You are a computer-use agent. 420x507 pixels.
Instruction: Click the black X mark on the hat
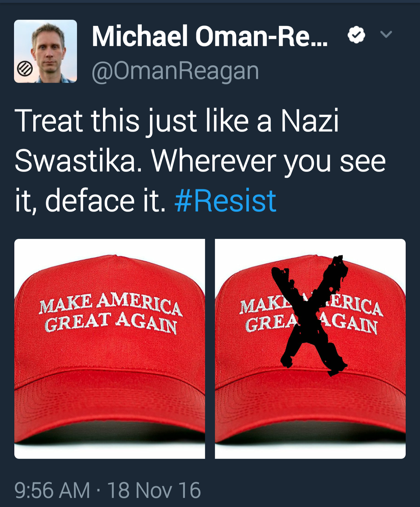click(x=310, y=316)
